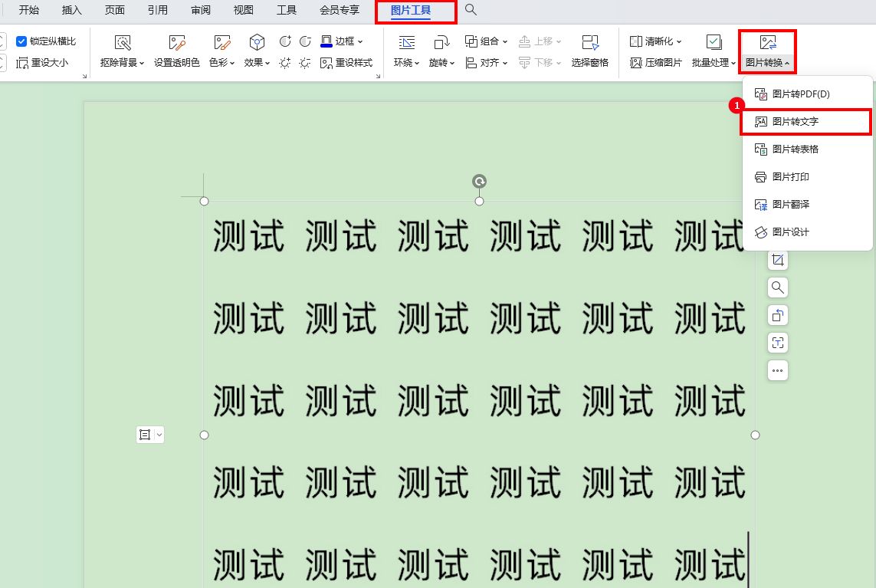The height and width of the screenshot is (588, 876).
Task: Click the extract text icon beside the image
Action: coord(778,343)
